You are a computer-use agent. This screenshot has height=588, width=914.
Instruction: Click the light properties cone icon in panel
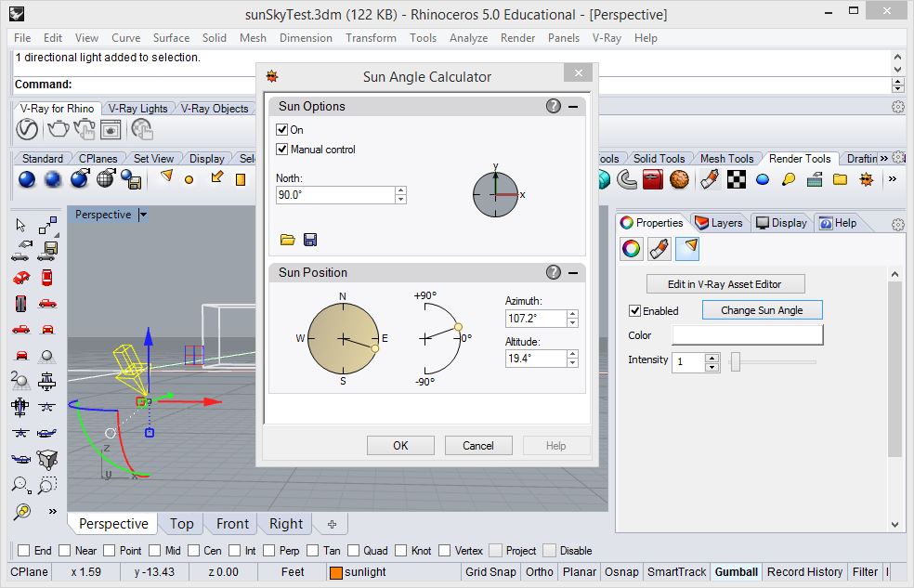(x=687, y=249)
